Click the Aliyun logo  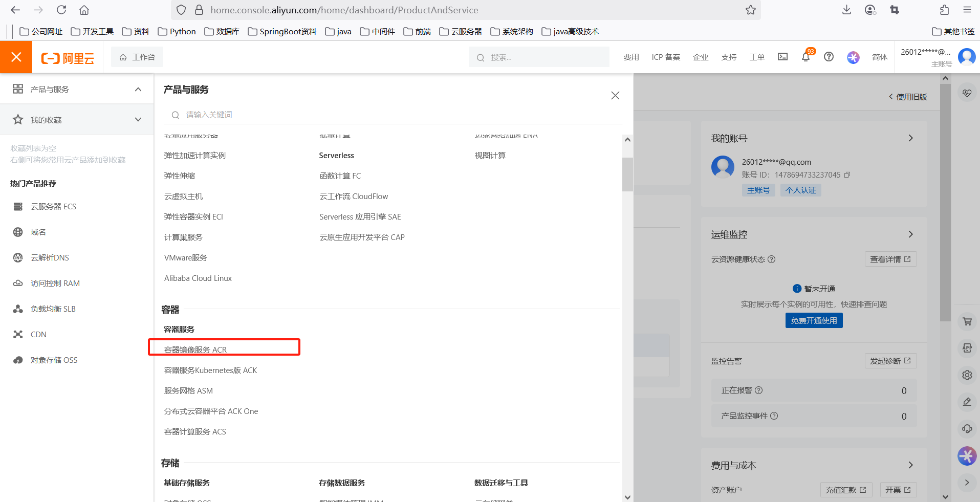pyautogui.click(x=68, y=58)
